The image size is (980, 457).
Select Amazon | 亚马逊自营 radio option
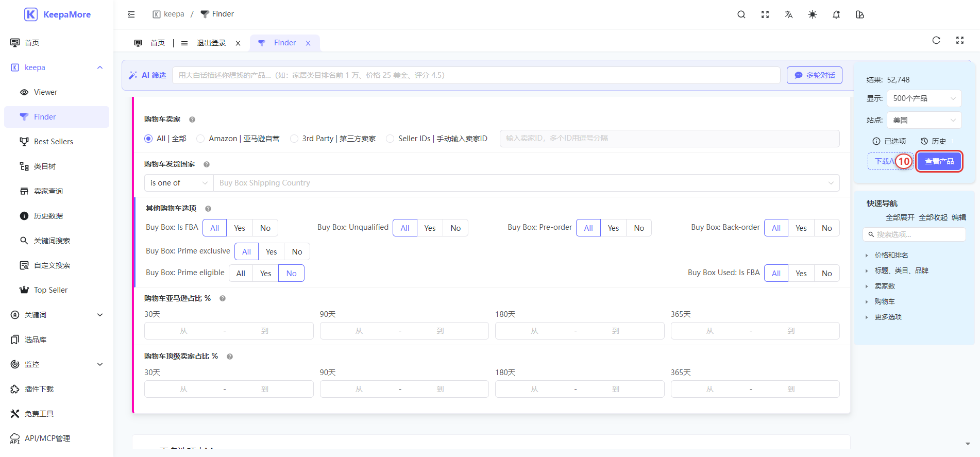point(200,139)
